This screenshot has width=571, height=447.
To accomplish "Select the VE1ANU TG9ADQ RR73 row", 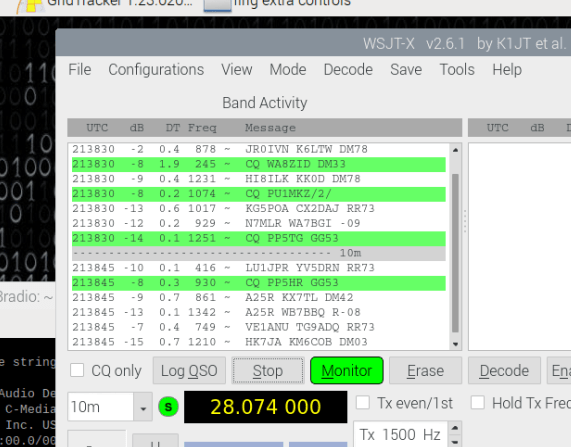I will pyautogui.click(x=259, y=327).
